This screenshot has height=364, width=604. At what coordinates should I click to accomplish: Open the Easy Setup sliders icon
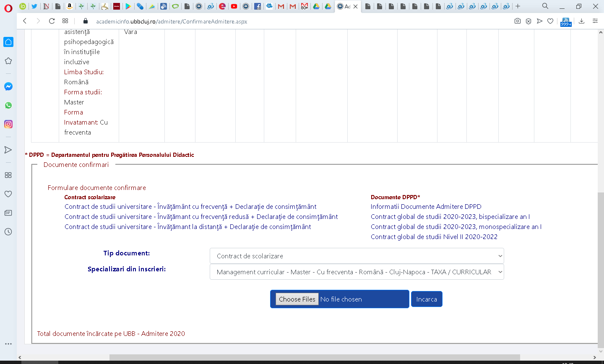[x=595, y=21]
